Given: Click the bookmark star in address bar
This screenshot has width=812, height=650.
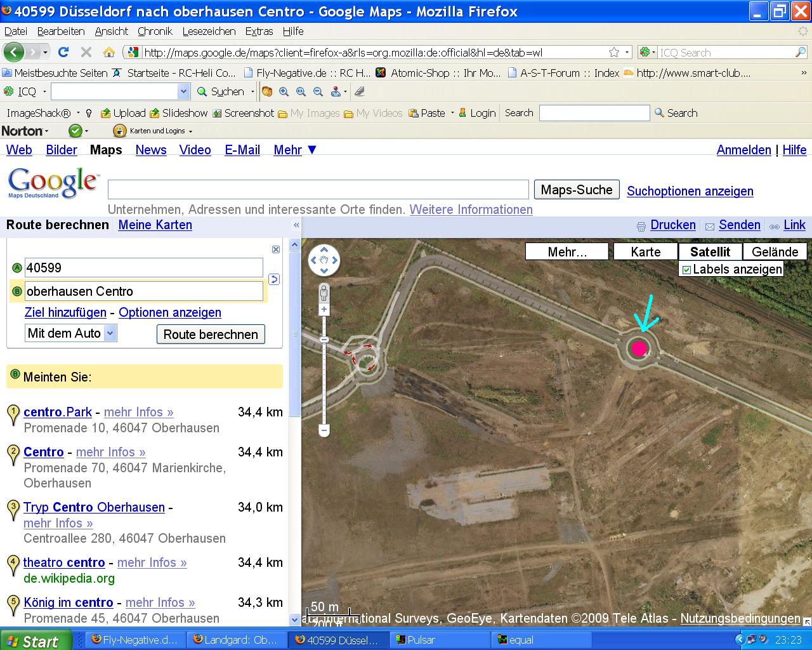Looking at the screenshot, I should (613, 52).
